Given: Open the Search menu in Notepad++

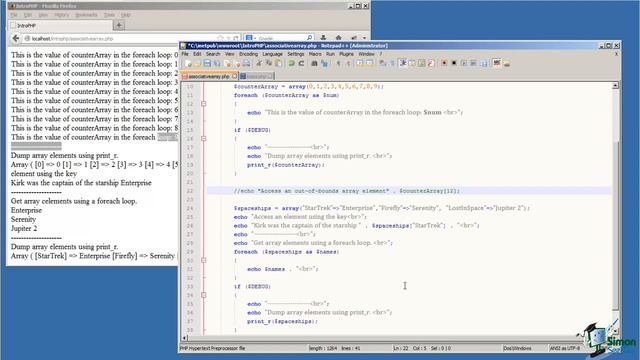Looking at the screenshot, I should pos(213,54).
